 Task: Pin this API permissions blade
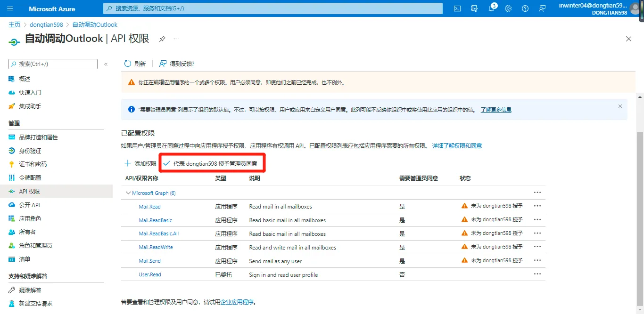[x=162, y=39]
